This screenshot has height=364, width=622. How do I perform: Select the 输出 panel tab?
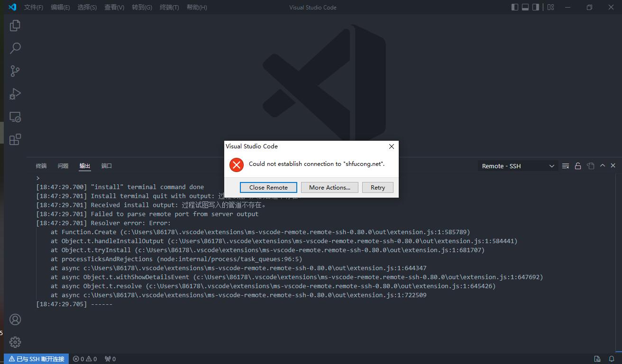coord(85,166)
